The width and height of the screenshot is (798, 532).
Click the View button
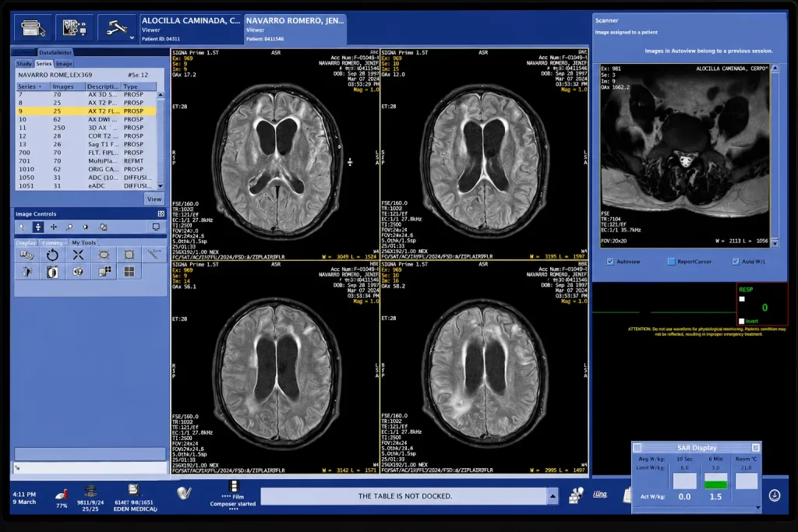154,199
